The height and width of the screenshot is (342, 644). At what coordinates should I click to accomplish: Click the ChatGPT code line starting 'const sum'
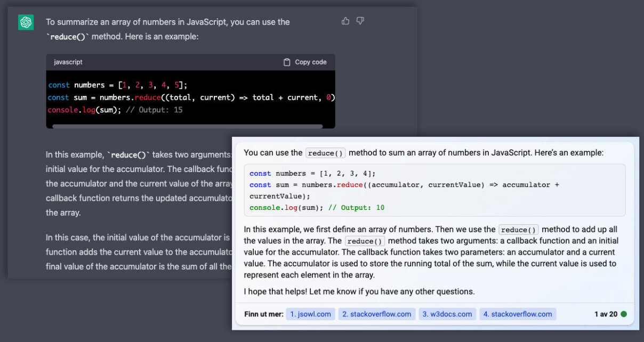click(191, 97)
